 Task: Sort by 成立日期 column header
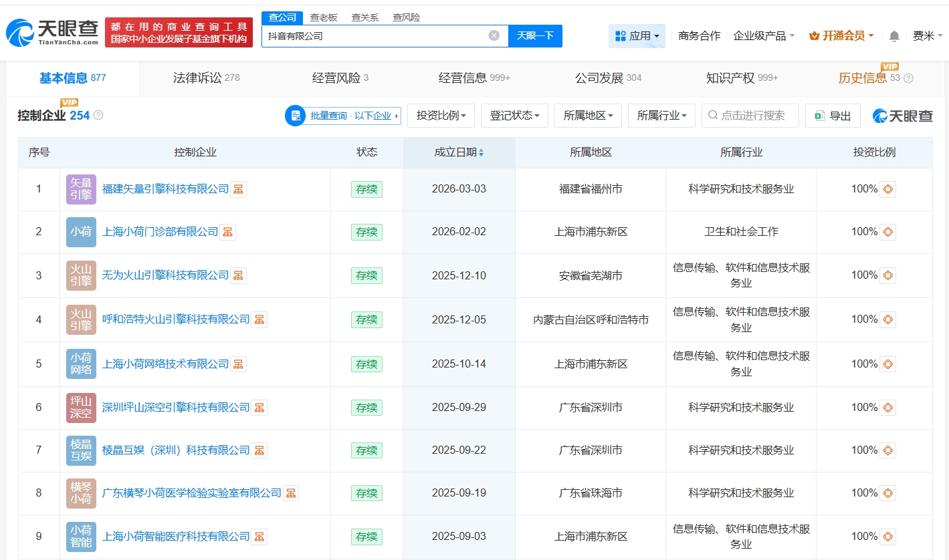459,152
